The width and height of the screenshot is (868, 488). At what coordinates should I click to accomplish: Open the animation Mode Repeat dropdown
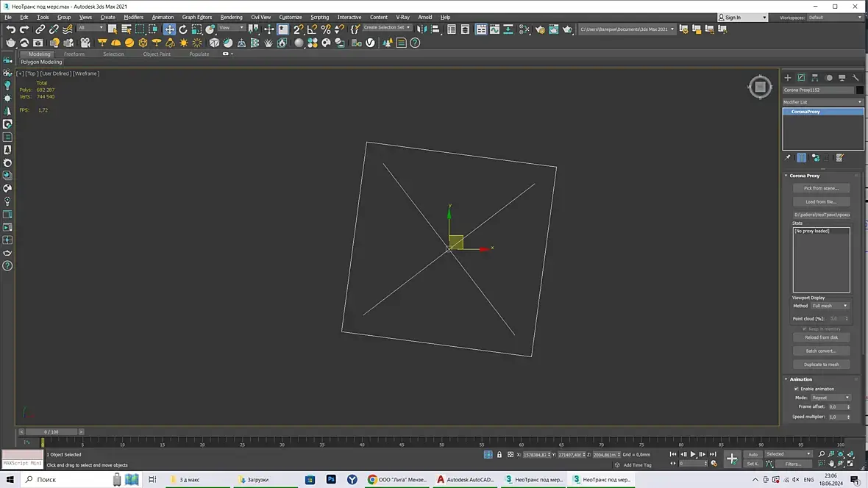pos(830,398)
